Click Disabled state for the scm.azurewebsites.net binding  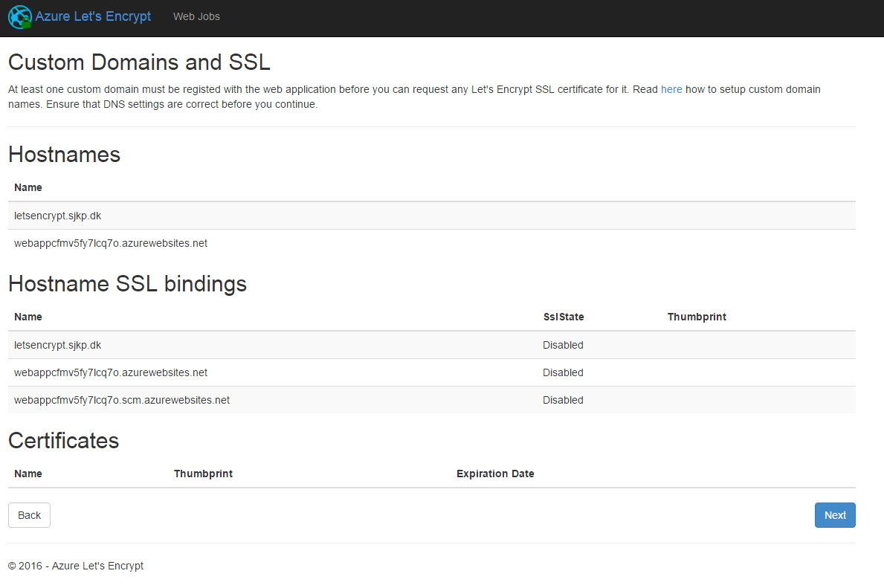point(563,400)
